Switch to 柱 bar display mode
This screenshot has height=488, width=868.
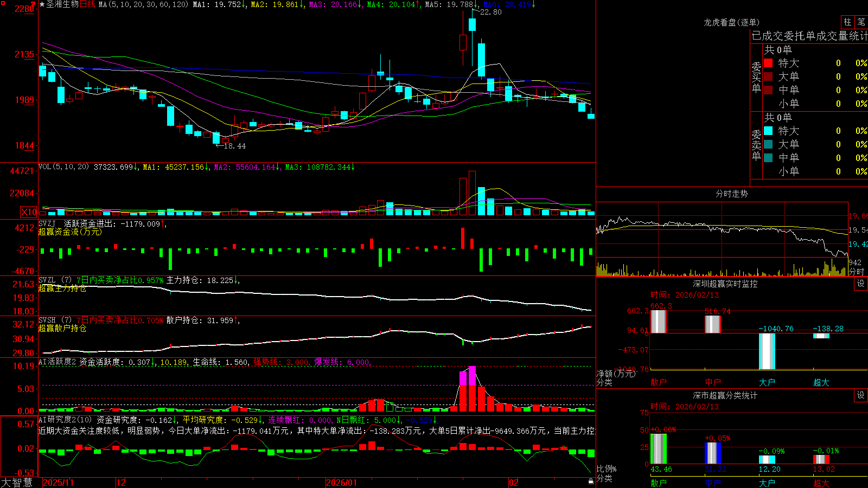click(847, 22)
